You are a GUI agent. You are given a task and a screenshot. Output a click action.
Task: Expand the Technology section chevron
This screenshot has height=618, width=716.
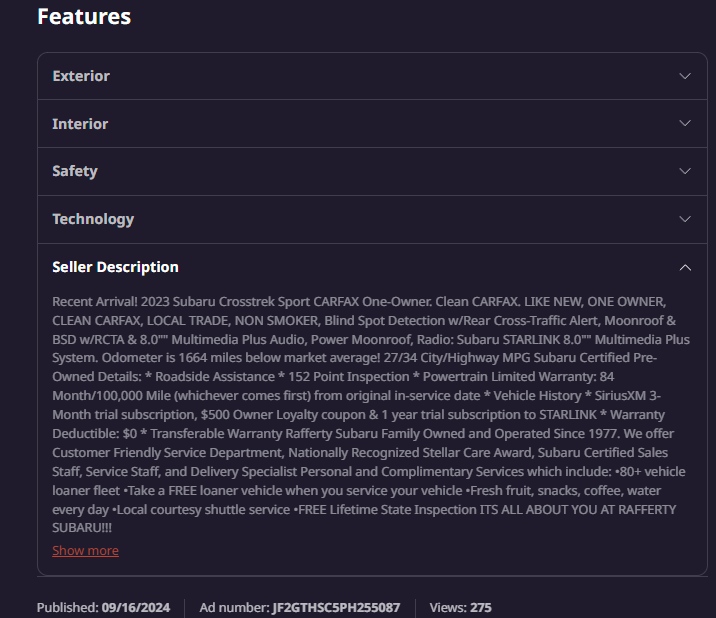pos(684,219)
